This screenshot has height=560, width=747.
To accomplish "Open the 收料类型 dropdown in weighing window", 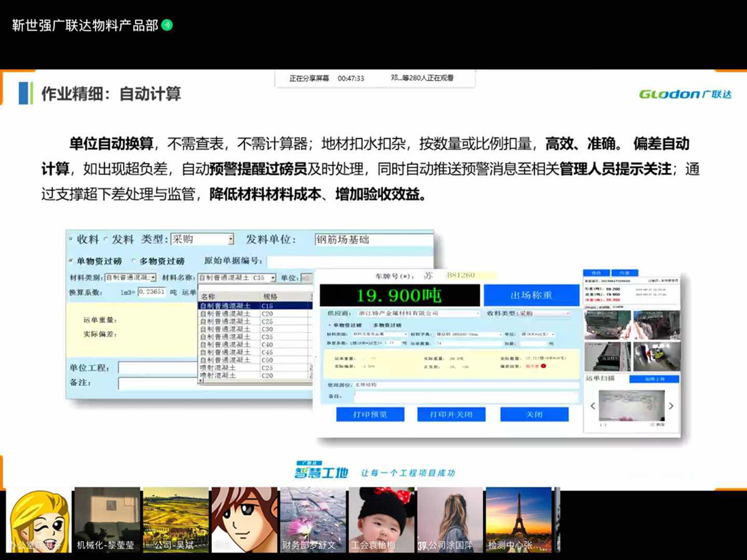I will pos(568,313).
